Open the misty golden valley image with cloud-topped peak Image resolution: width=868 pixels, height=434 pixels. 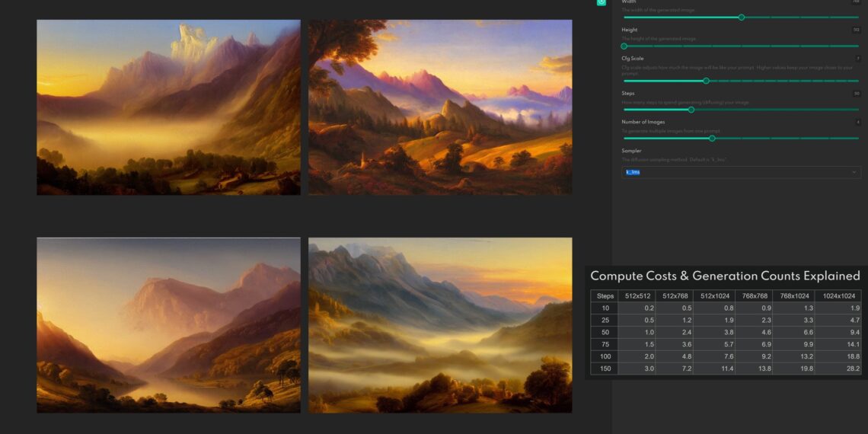point(168,107)
